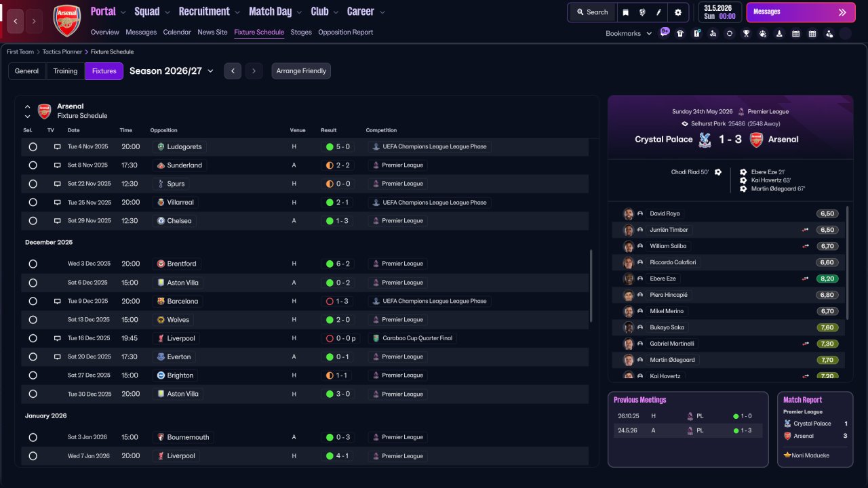Image resolution: width=868 pixels, height=488 pixels.
Task: Click the player ratings list scrollbar
Action: tap(848, 262)
